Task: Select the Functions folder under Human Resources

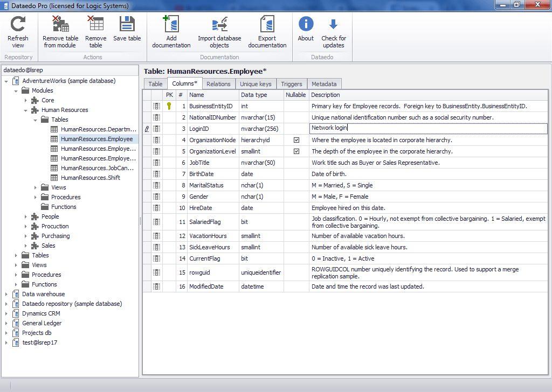Action: tap(64, 207)
